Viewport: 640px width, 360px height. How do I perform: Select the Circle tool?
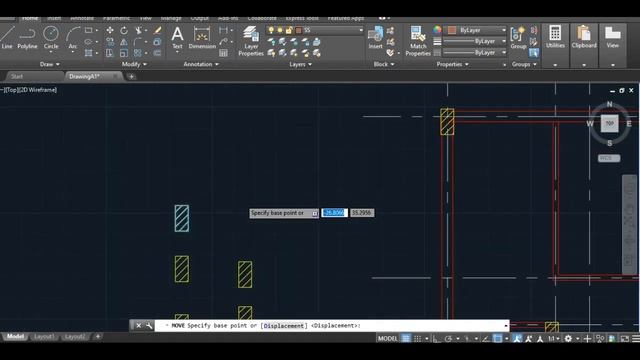51,38
